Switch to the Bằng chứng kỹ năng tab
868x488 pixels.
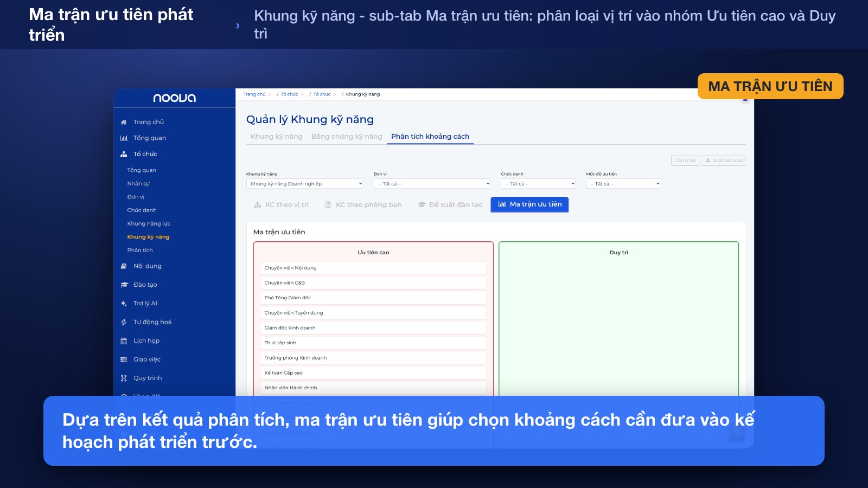pos(347,137)
